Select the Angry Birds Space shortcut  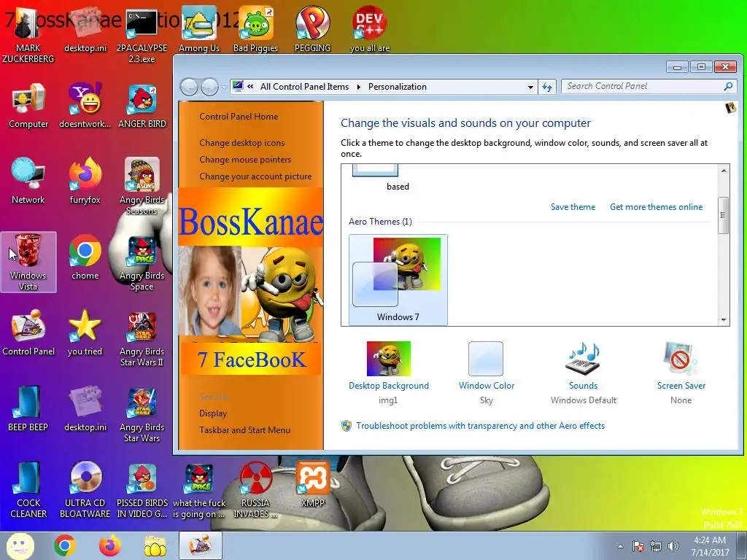pyautogui.click(x=142, y=262)
